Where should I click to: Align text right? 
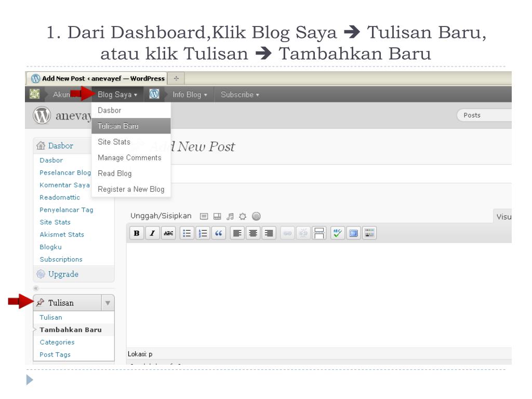(269, 233)
